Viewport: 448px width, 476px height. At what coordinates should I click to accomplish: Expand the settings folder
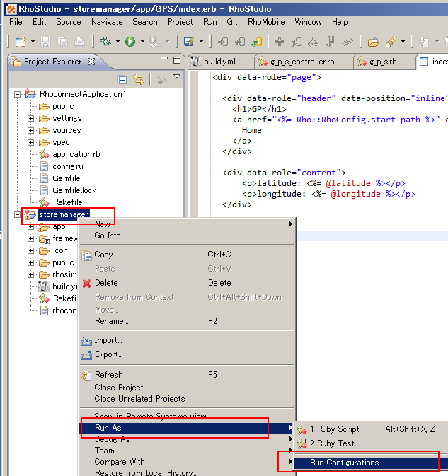point(30,118)
